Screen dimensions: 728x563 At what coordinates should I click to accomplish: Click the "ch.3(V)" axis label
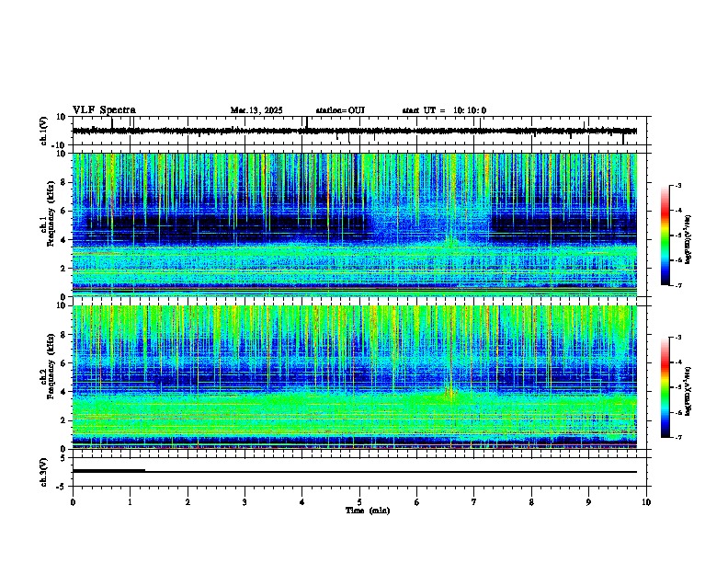44,472
